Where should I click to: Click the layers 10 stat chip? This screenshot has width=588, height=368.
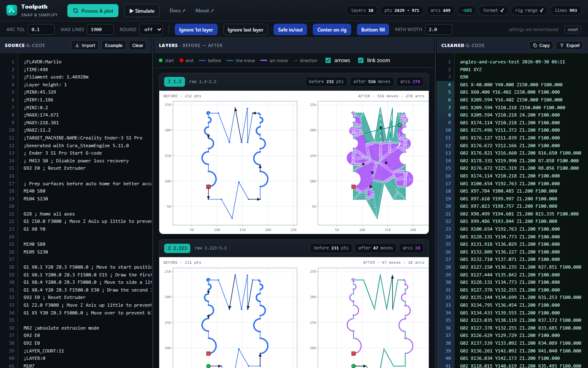(362, 10)
